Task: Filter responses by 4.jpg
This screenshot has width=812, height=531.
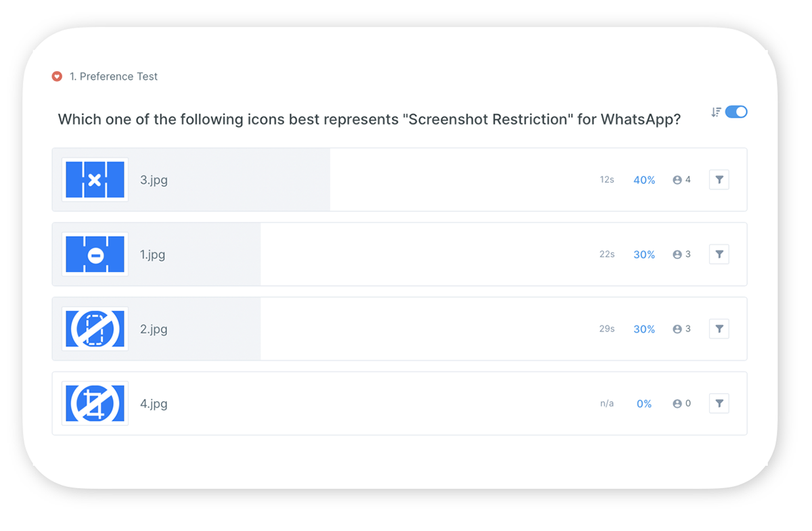Action: click(719, 403)
